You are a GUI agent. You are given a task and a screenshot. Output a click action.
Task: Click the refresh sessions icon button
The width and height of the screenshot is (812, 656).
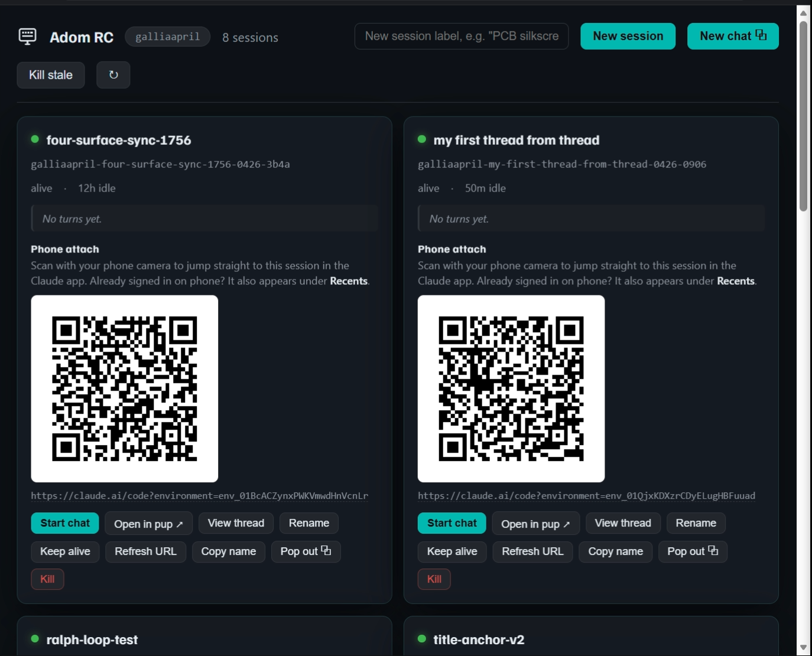click(x=113, y=75)
